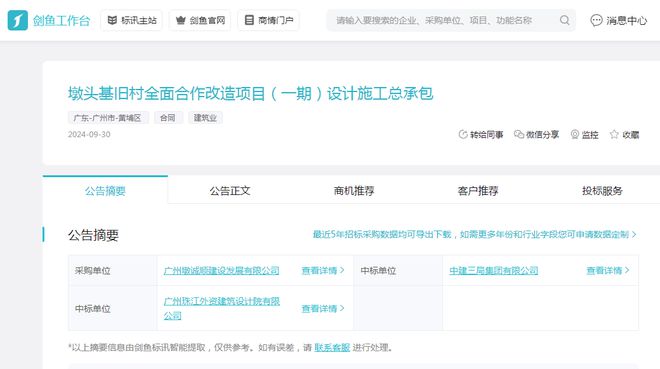Switch to 公告摘要 tab
660x369 pixels.
pyautogui.click(x=105, y=191)
